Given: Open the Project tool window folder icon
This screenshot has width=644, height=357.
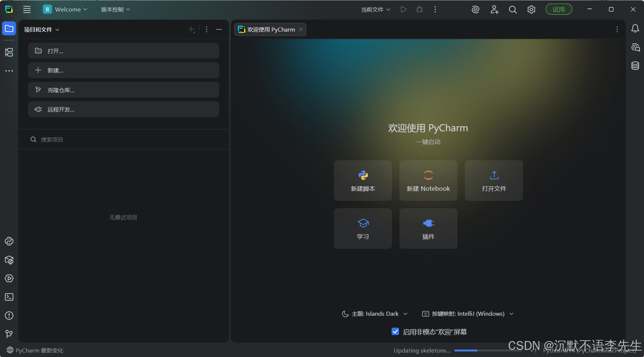Looking at the screenshot, I should click(x=9, y=29).
